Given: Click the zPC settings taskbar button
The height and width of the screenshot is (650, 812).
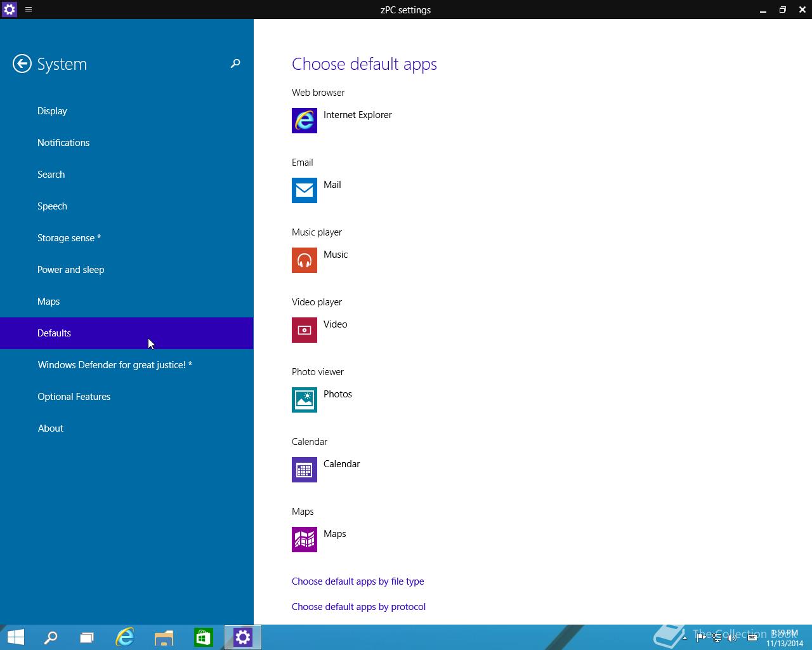Looking at the screenshot, I should 243,637.
